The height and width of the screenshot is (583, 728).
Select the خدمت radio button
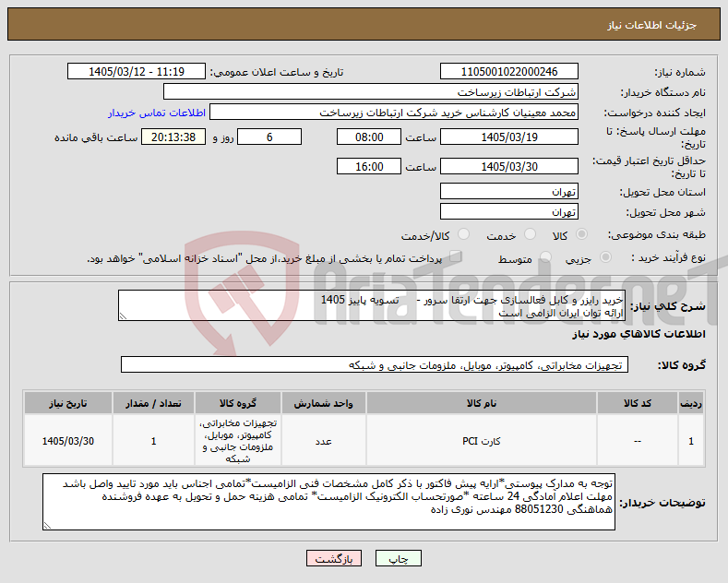tap(530, 234)
